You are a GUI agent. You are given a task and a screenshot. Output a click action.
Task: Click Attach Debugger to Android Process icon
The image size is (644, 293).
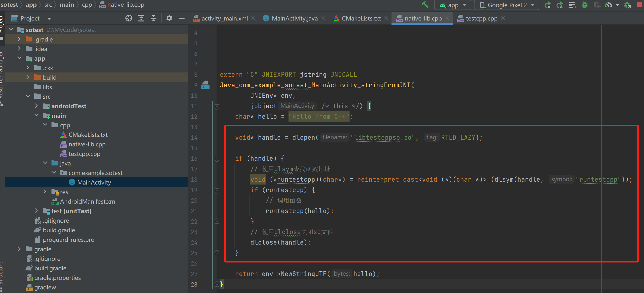tap(628, 5)
